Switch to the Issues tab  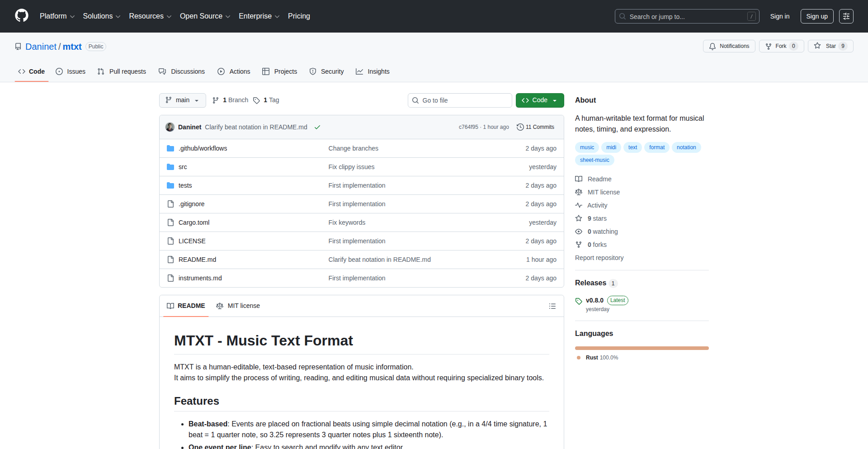pyautogui.click(x=71, y=71)
